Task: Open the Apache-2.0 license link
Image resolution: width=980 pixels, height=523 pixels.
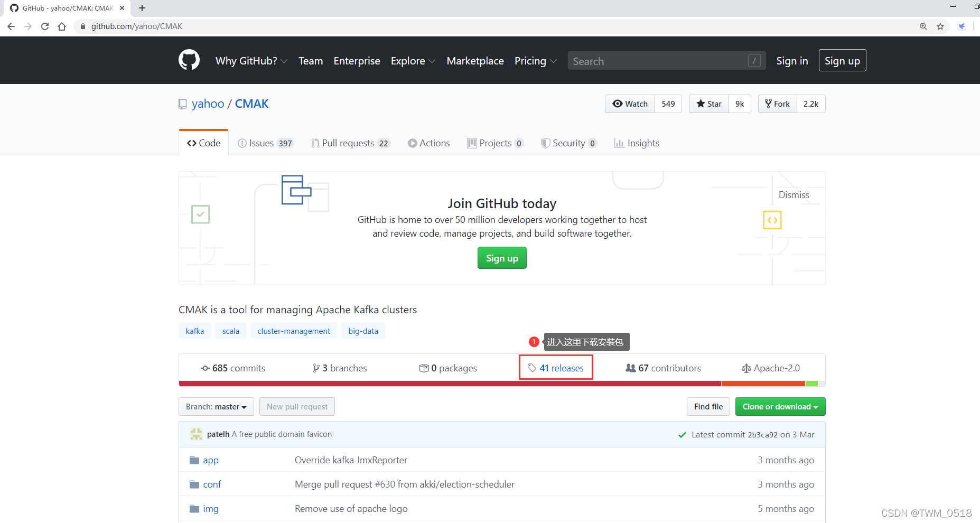Action: pos(771,368)
